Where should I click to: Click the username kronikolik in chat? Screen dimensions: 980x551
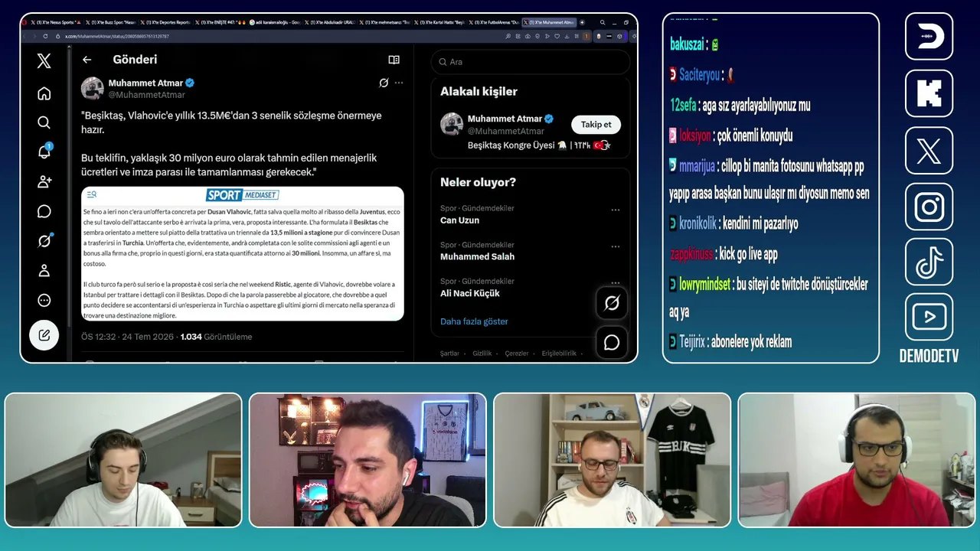tap(697, 223)
